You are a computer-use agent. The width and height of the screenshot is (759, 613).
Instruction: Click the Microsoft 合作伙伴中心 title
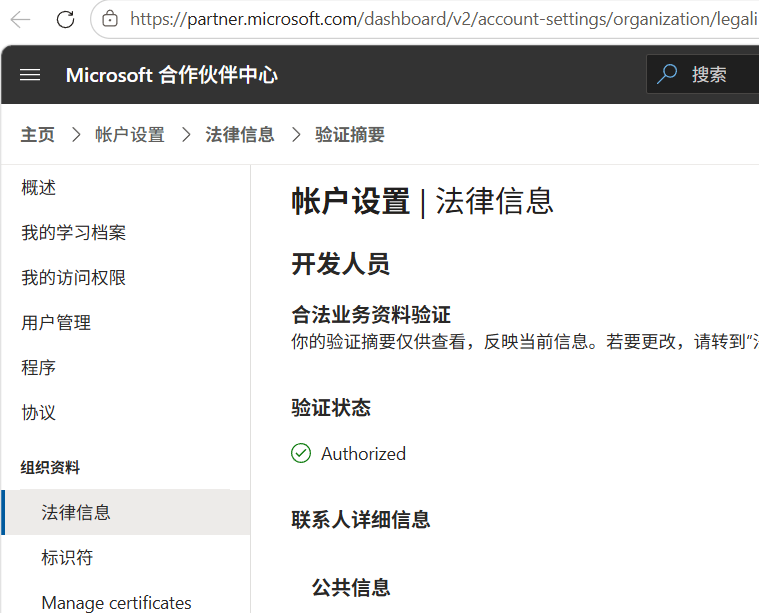[x=171, y=75]
